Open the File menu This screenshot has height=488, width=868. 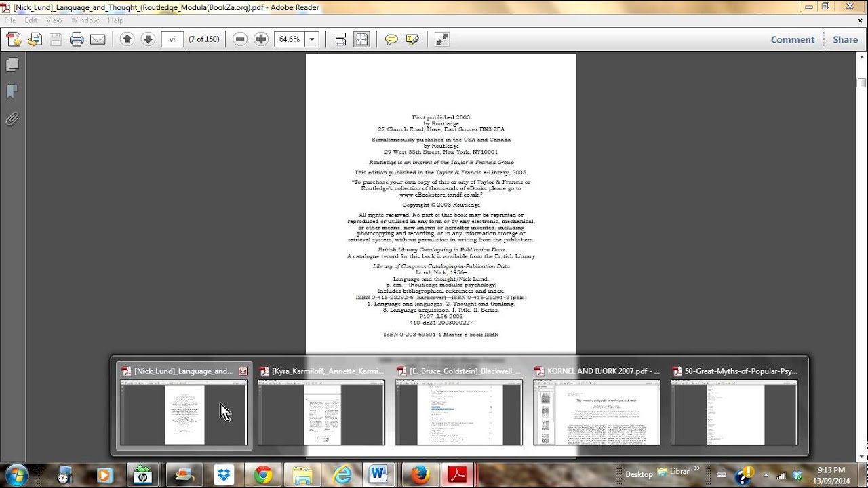point(10,20)
